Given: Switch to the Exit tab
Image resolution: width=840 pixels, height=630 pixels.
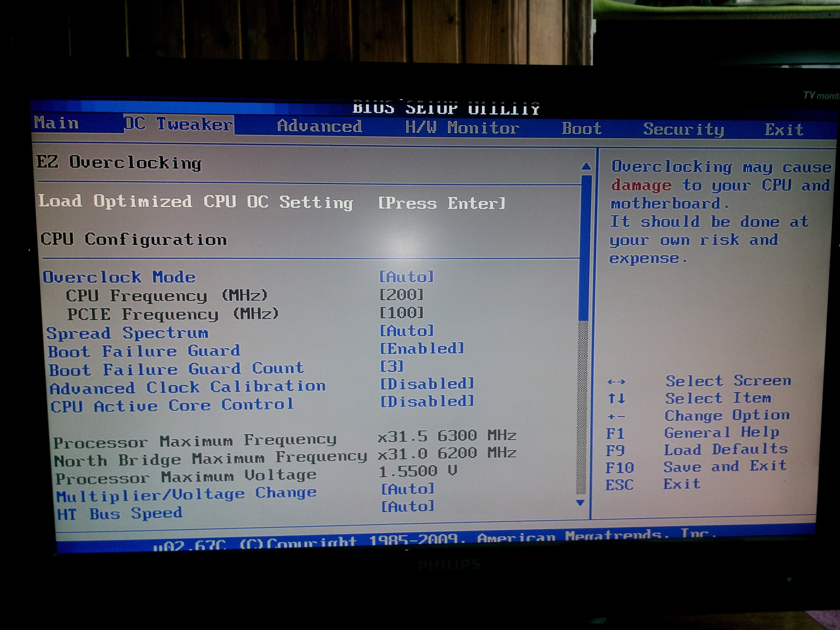Looking at the screenshot, I should [784, 130].
